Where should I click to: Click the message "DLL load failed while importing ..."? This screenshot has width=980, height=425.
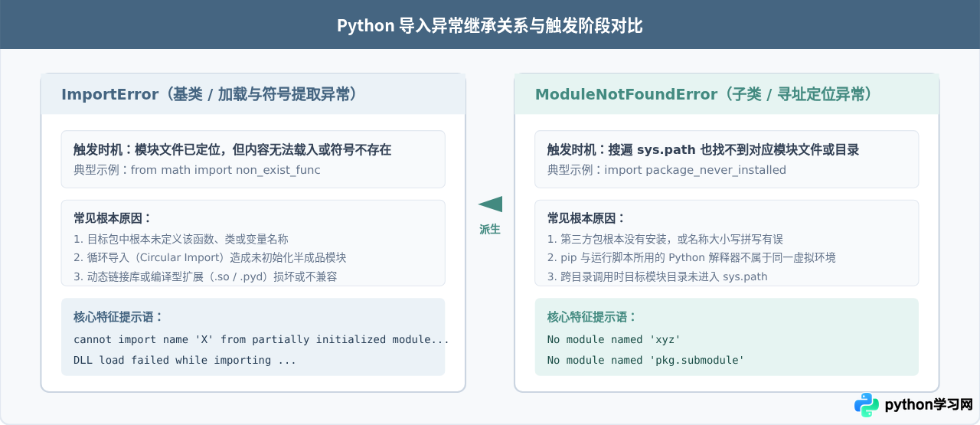point(185,360)
